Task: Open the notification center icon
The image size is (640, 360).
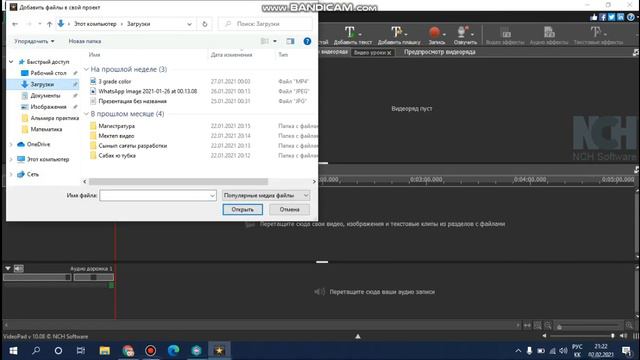Action: pyautogui.click(x=626, y=351)
